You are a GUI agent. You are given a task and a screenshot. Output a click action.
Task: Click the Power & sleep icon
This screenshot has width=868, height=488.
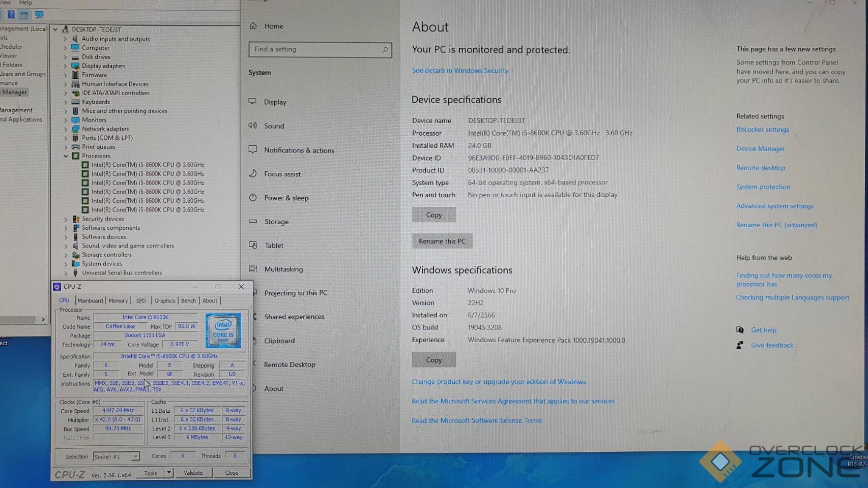(x=252, y=197)
